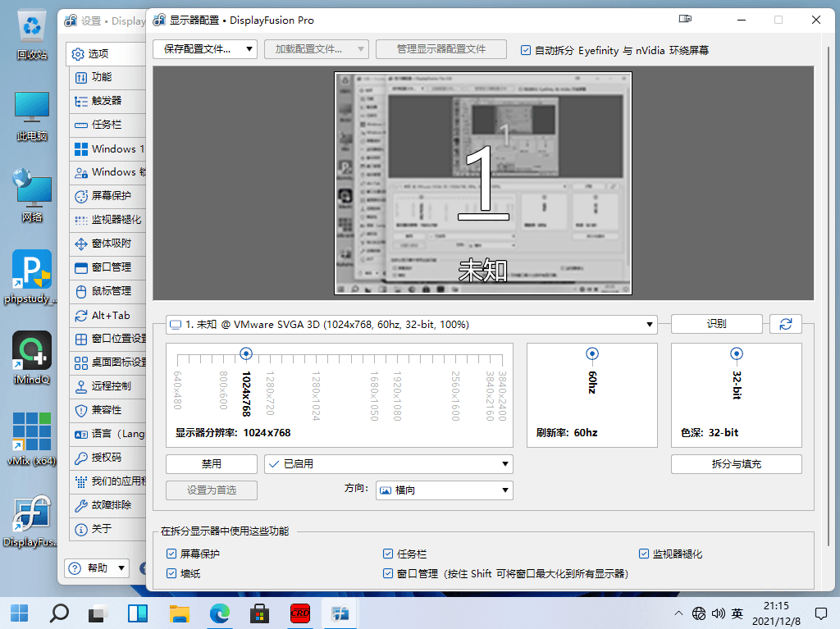Click the 窗口位置设置 grid icon
The height and width of the screenshot is (629, 840).
tap(81, 340)
